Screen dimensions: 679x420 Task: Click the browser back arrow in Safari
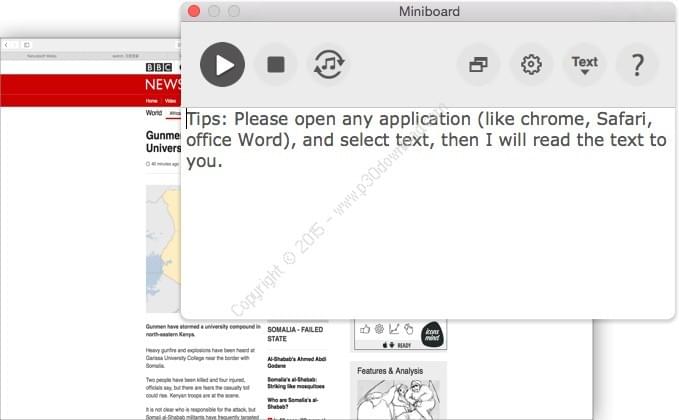click(x=6, y=45)
